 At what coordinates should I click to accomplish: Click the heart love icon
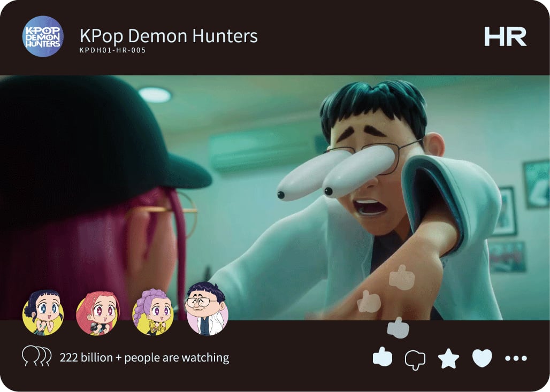pyautogui.click(x=482, y=358)
